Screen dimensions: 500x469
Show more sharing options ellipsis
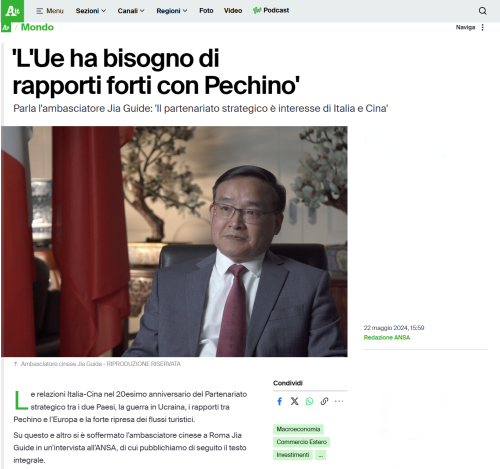(339, 401)
